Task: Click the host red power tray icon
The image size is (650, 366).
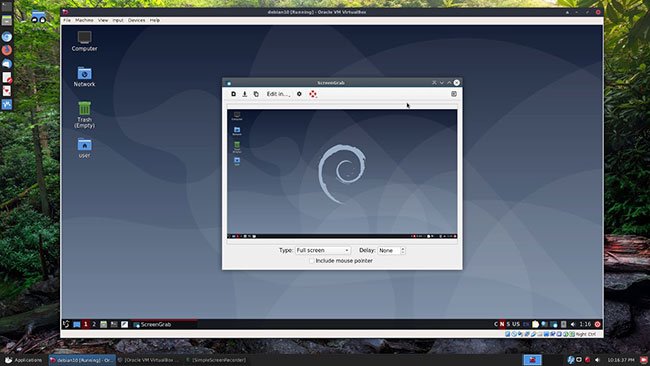Action: [587, 360]
